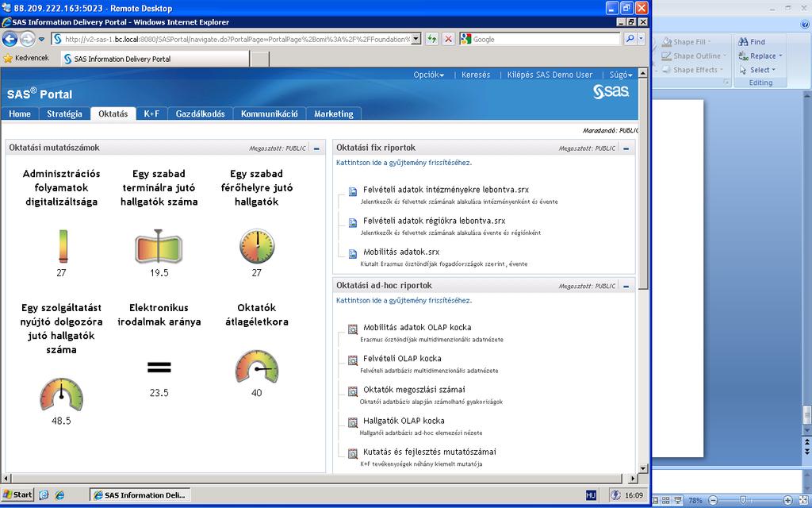Click the report icon for Felvételi adatok intézményekre
The width and height of the screenshot is (812, 508).
point(353,191)
